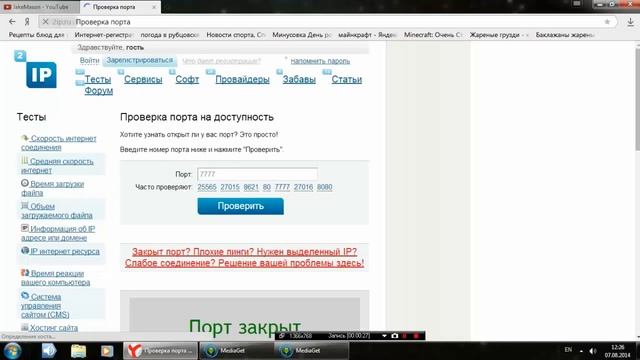Image resolution: width=640 pixels, height=360 pixels.
Task: Open the Статьи menu item
Action: pyautogui.click(x=347, y=79)
